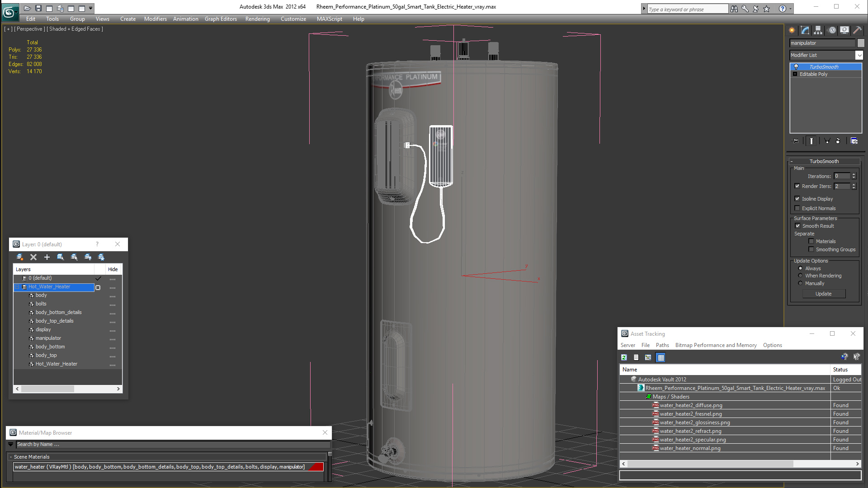Click Hide/Unhide All Layers icon

[88, 257]
